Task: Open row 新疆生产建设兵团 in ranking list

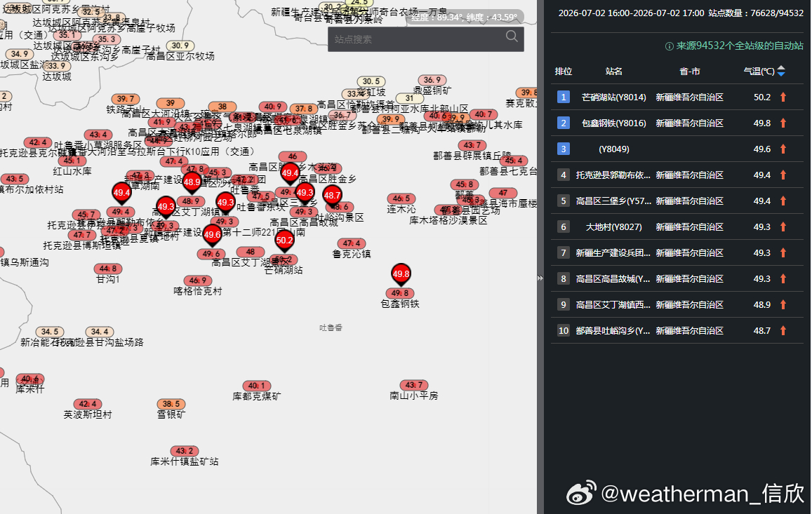Action: [x=677, y=252]
